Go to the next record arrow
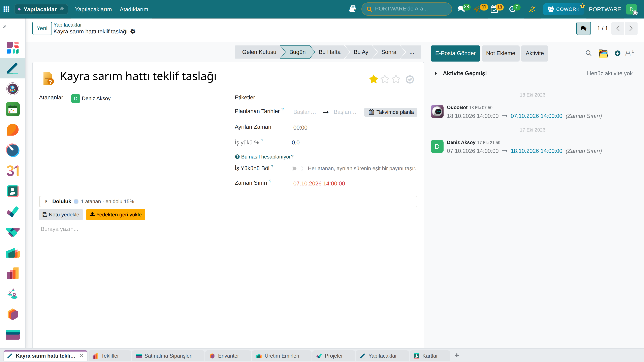 click(x=631, y=28)
